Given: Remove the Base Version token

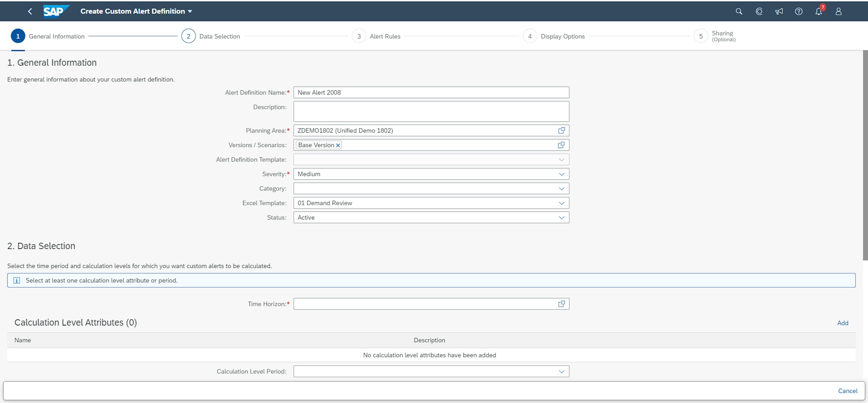Looking at the screenshot, I should [338, 145].
